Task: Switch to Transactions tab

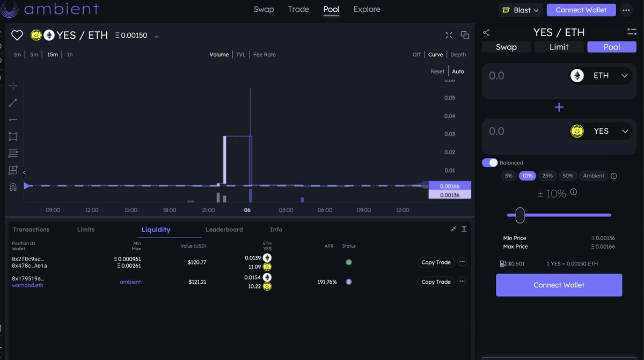Action: point(31,229)
